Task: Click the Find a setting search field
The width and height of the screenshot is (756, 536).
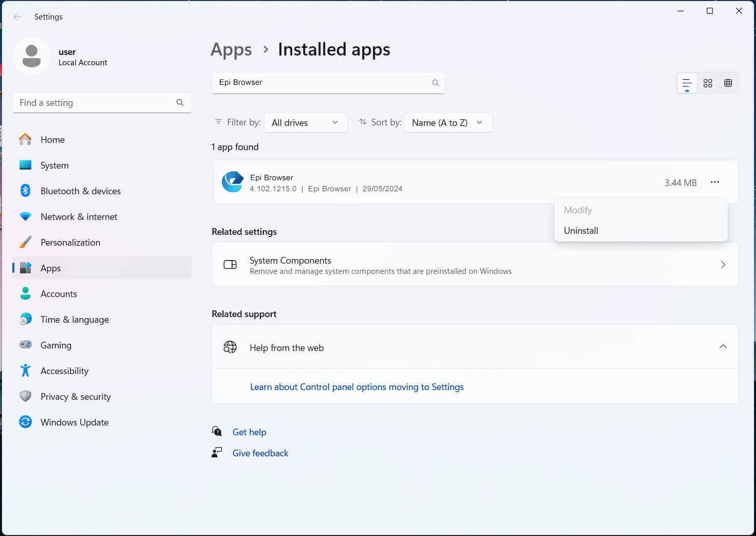Action: click(102, 103)
